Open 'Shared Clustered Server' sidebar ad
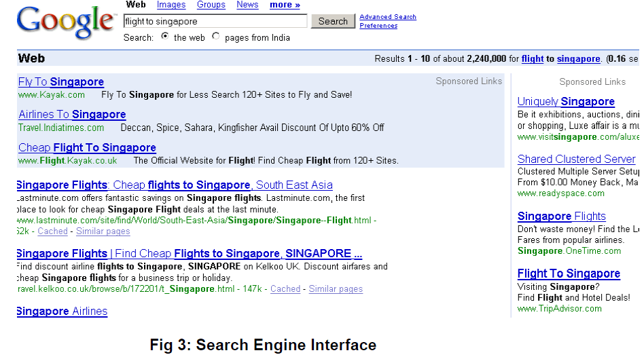 [577, 159]
